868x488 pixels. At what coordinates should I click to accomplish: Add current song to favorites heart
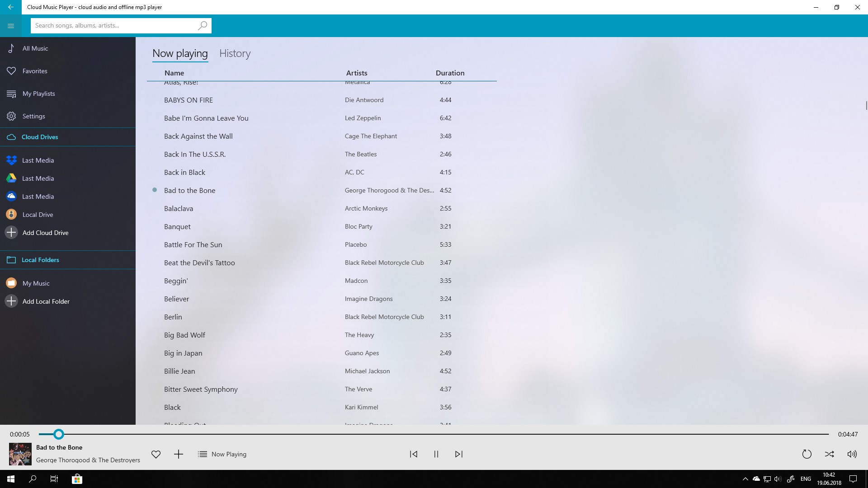pos(156,454)
